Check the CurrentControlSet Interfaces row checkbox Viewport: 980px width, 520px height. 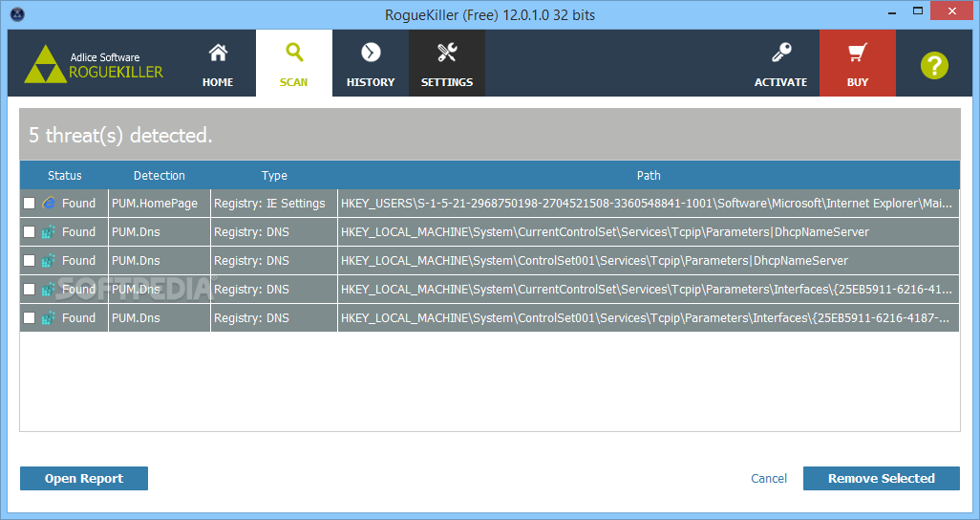tap(29, 289)
